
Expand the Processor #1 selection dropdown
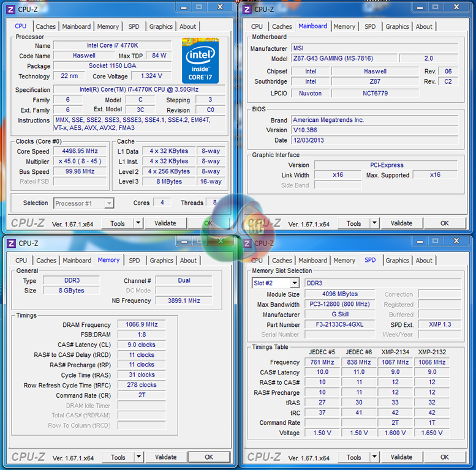(108, 203)
